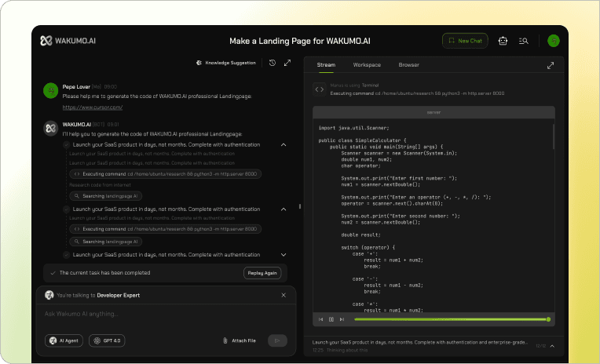
Task: Click the Developer Expert avatar icon
Action: 49,295
